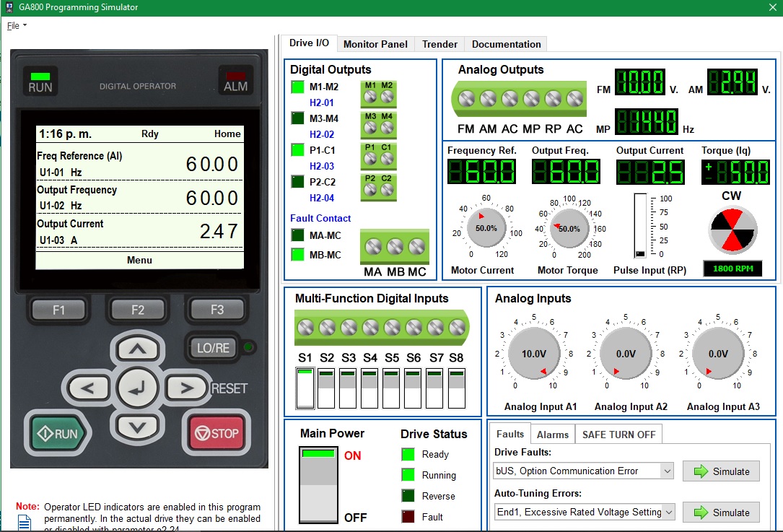Click the Analog Input A1 knob
This screenshot has width=783, height=532.
point(534,354)
